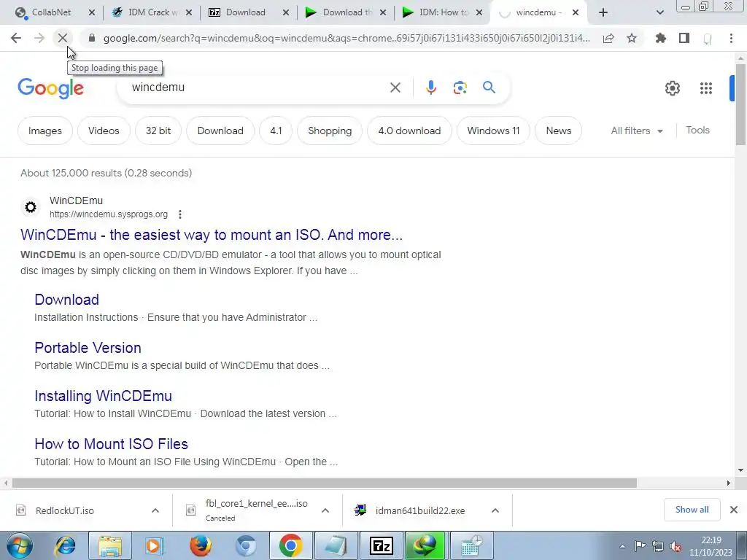Screen dimensions: 747x560
Task: Open a new browser tab
Action: pyautogui.click(x=603, y=12)
